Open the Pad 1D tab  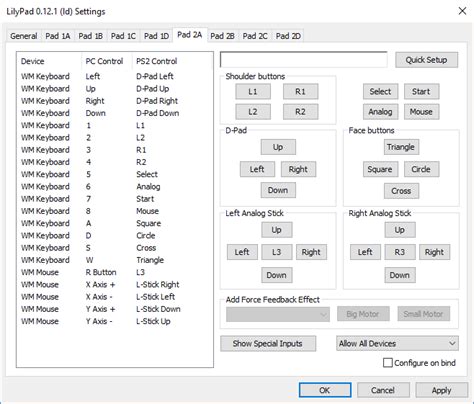coord(156,36)
